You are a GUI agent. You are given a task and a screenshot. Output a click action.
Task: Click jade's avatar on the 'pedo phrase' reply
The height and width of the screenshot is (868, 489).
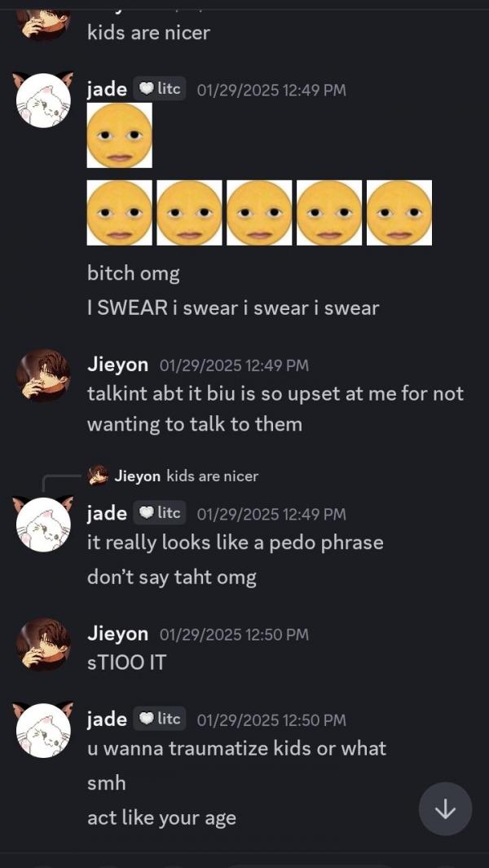(x=43, y=525)
